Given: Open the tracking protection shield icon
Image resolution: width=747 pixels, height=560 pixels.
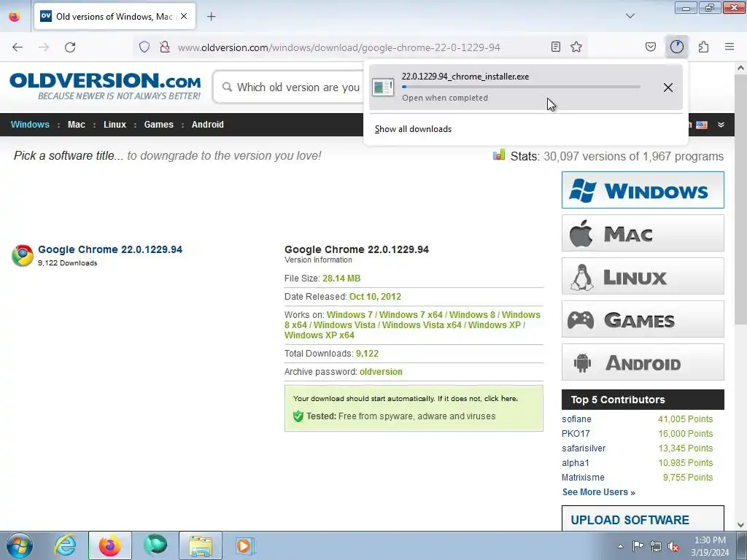Looking at the screenshot, I should [144, 47].
